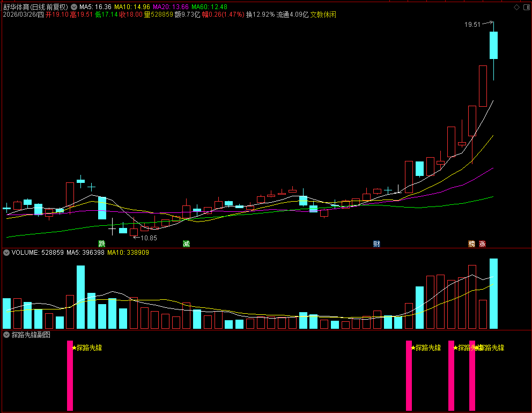The image size is (532, 413).
Task: Click the volume MA5: 396398 label
Action: point(85,253)
